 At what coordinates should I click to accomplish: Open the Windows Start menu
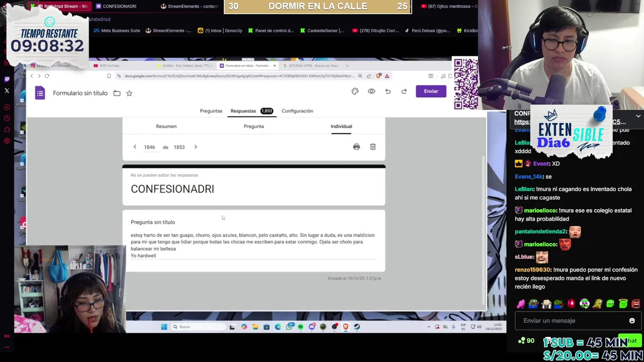pyautogui.click(x=164, y=327)
